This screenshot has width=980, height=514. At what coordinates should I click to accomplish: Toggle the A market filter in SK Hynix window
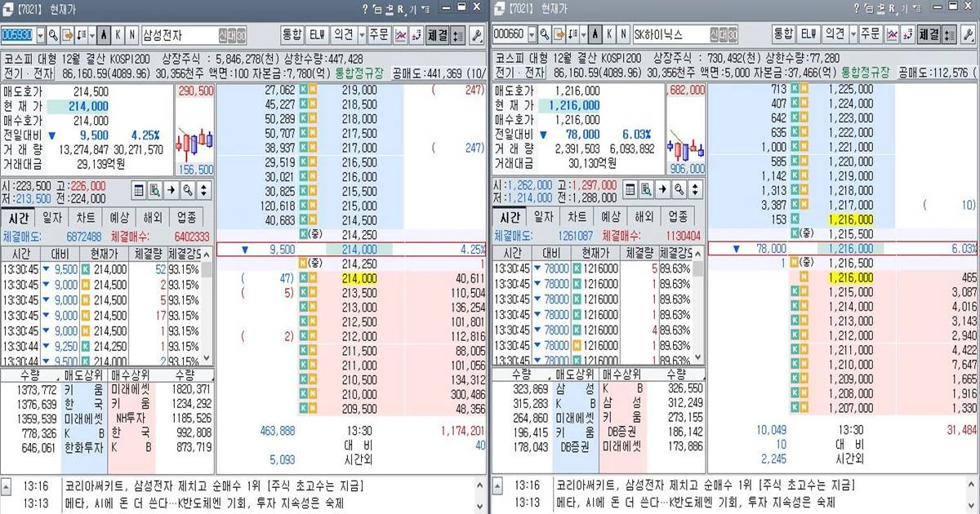595,35
